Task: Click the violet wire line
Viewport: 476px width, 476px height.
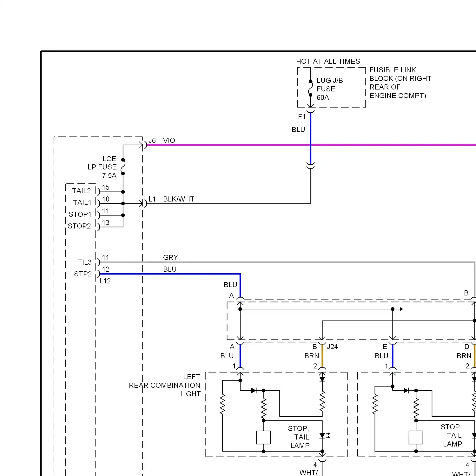Action: (311, 145)
